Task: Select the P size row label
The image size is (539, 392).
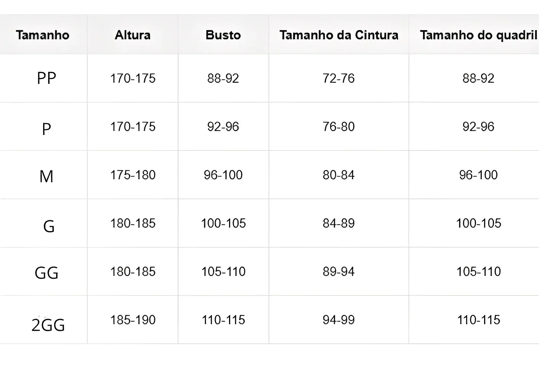Action: [x=46, y=129]
